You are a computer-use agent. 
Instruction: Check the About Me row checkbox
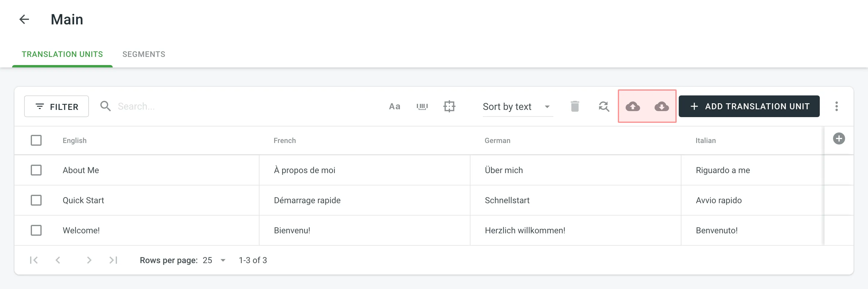pyautogui.click(x=36, y=170)
